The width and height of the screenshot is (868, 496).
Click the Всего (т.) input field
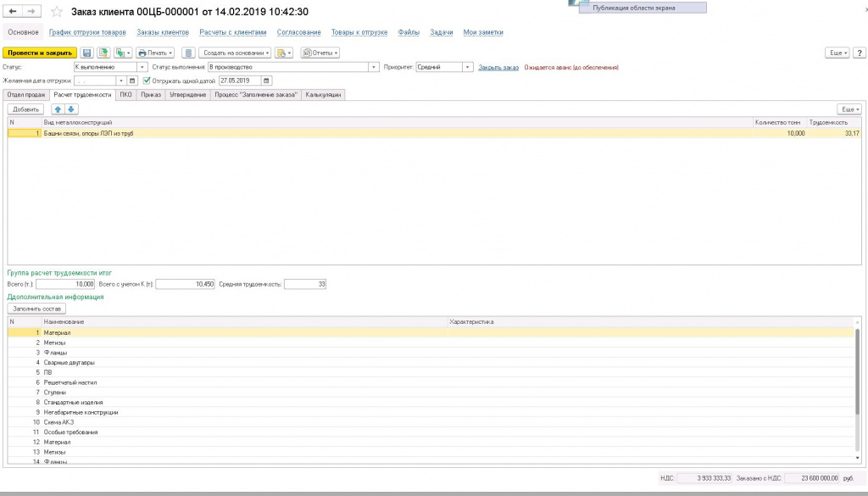(x=65, y=284)
